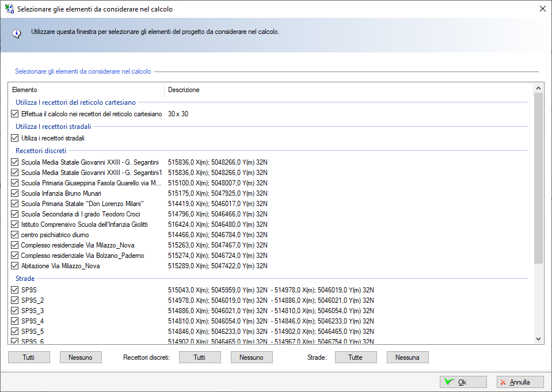Click the application icon in title bar
The image size is (552, 392).
click(9, 9)
